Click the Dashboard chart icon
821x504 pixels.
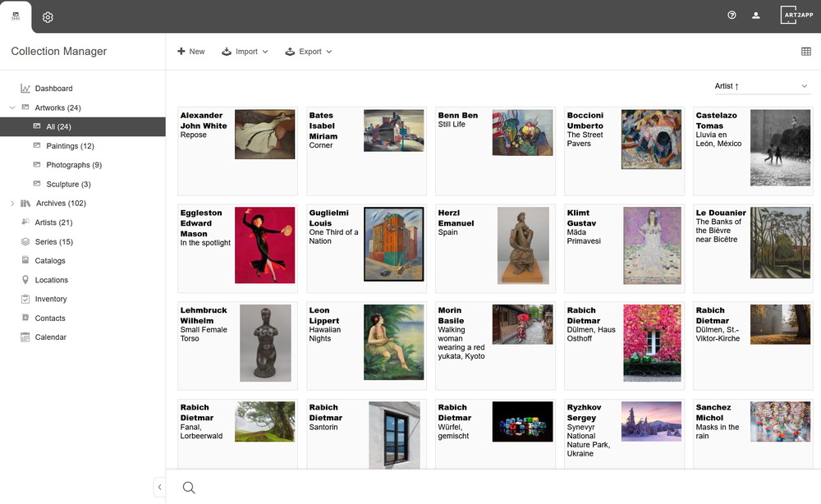25,88
